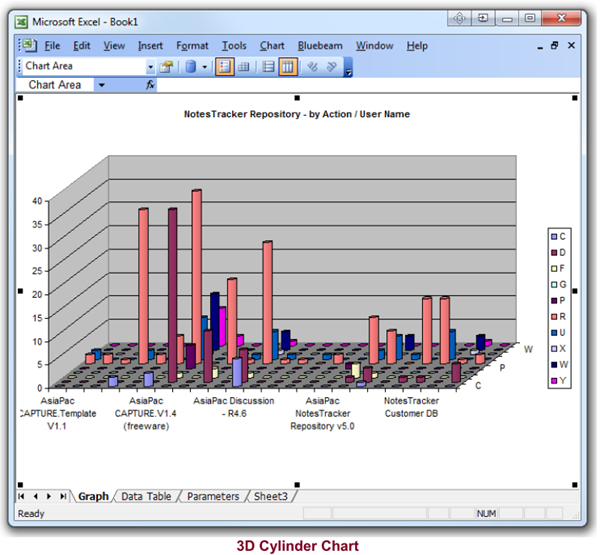
Task: Click the function fx icon
Action: point(150,85)
